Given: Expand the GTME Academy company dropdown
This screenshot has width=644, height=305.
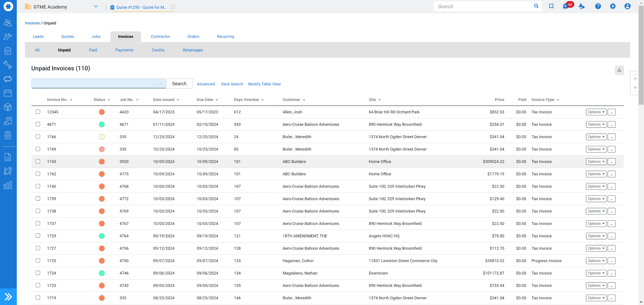Looking at the screenshot, I should click(x=96, y=7).
